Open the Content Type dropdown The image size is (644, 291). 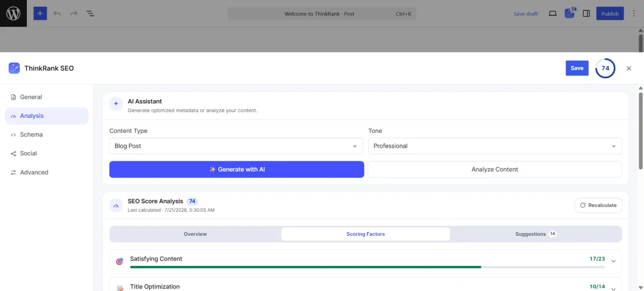236,146
